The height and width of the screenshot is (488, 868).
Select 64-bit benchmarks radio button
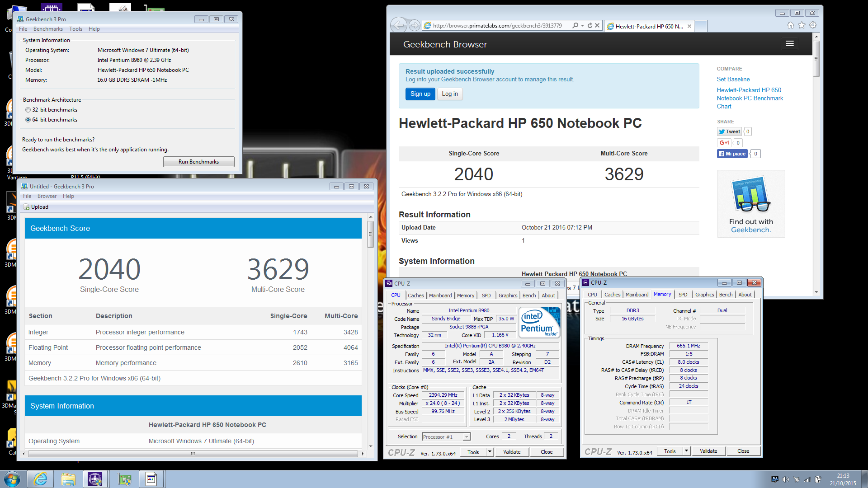tap(28, 120)
